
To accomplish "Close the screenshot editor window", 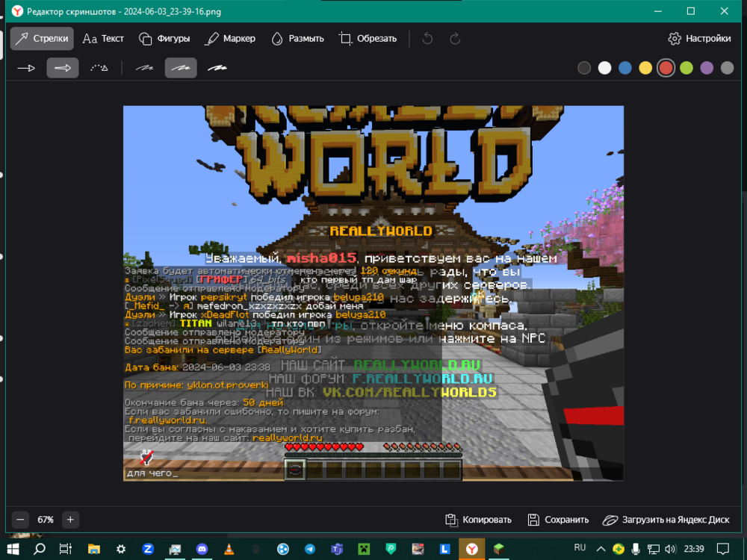I will click(724, 11).
